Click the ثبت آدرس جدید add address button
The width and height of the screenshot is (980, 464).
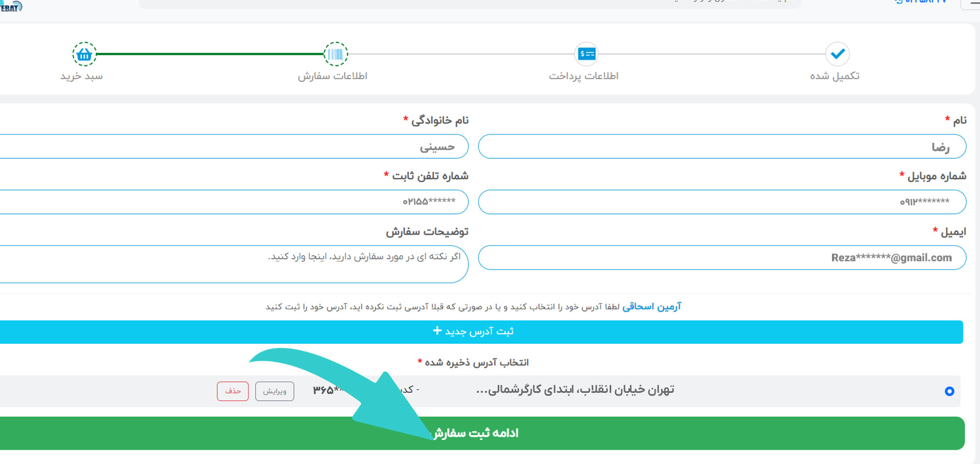(x=481, y=332)
